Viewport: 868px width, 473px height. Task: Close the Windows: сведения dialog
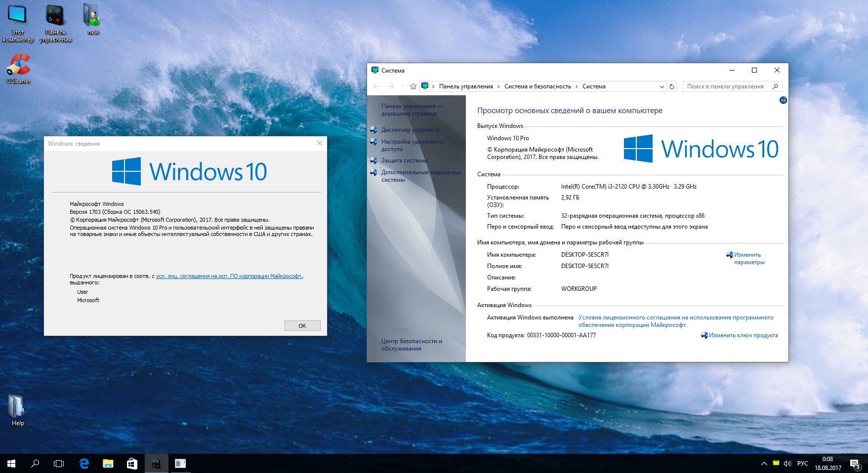[x=319, y=143]
